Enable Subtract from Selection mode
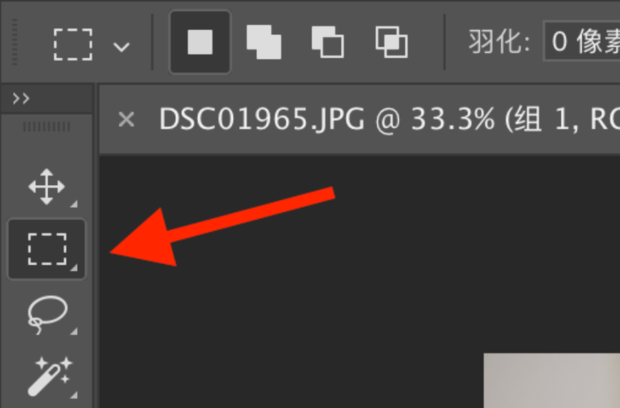Screen dimensions: 620x408 (327, 42)
